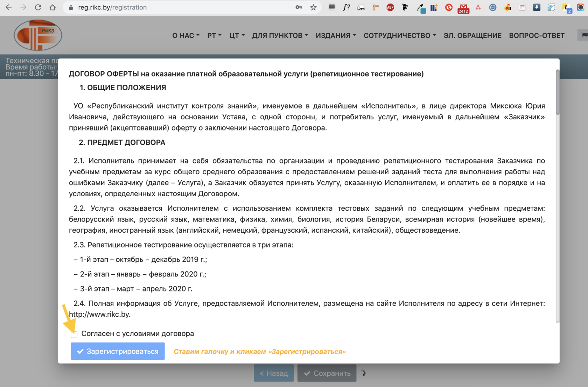Open the 'ДЛЯ ПУНКТОВ' dropdown
The height and width of the screenshot is (387, 588).
coord(280,35)
